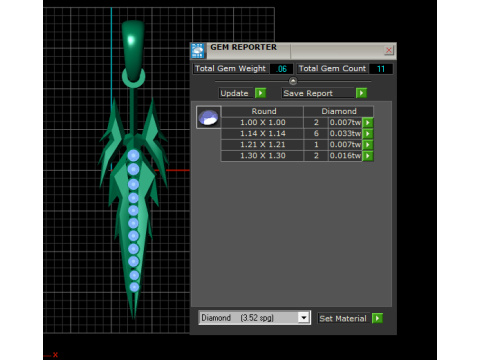The image size is (480, 360).
Task: Click the 0.033tw weight cell
Action: pos(345,134)
